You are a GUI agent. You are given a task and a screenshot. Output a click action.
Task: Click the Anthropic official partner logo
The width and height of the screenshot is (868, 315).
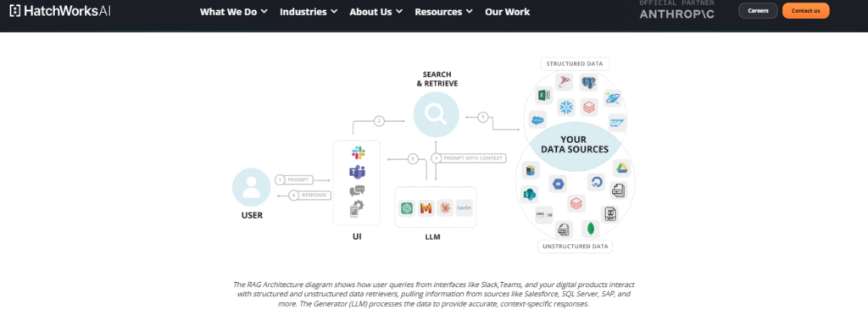676,10
